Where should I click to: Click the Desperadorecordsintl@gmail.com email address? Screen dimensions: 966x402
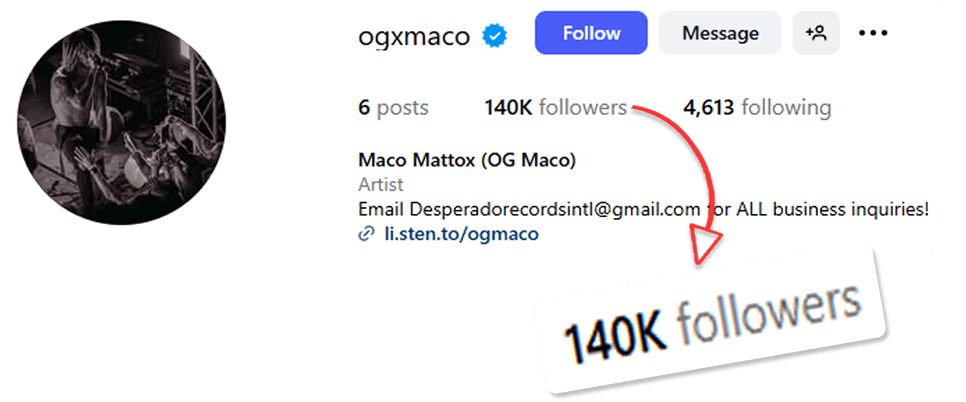click(x=555, y=209)
